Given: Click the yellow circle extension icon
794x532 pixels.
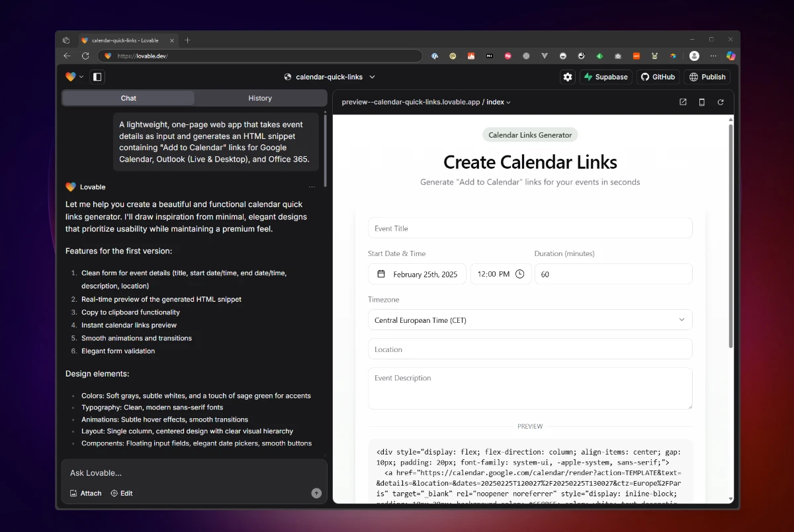Looking at the screenshot, I should point(453,56).
